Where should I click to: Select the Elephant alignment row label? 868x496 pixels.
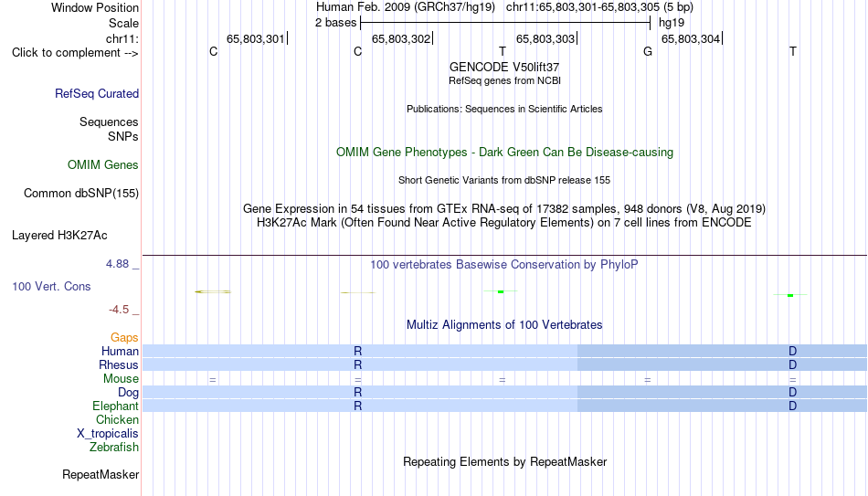[116, 406]
